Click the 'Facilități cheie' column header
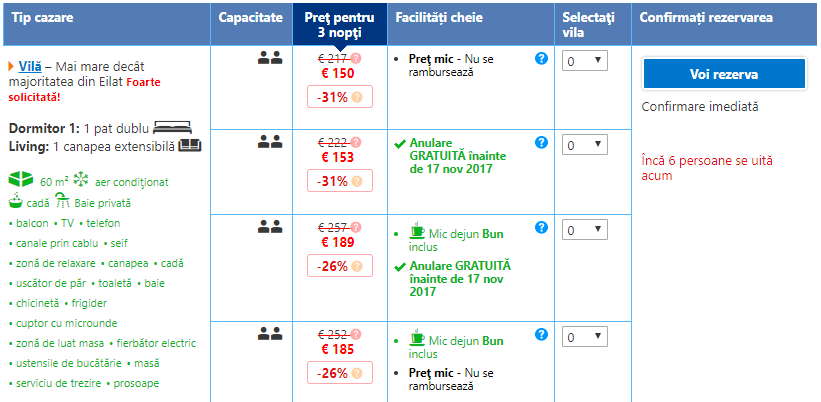 click(x=435, y=18)
